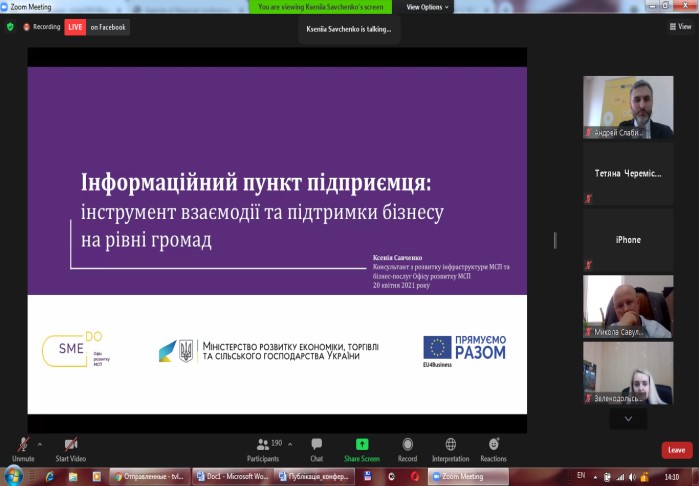
Task: Expand the audio options arrow beside Unmute
Action: coord(40,445)
